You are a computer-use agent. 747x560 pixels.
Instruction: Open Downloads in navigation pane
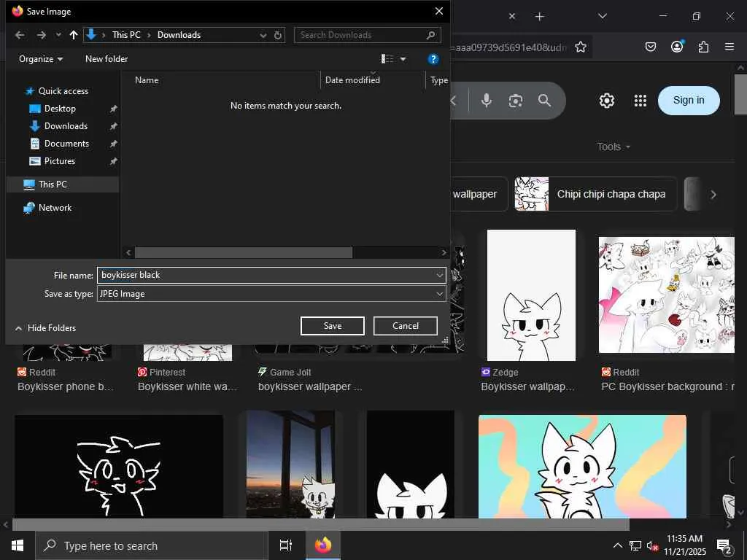coord(66,126)
